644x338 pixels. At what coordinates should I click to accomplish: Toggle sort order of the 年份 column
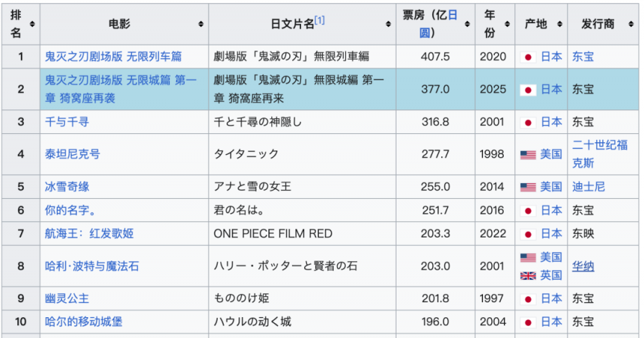point(507,25)
